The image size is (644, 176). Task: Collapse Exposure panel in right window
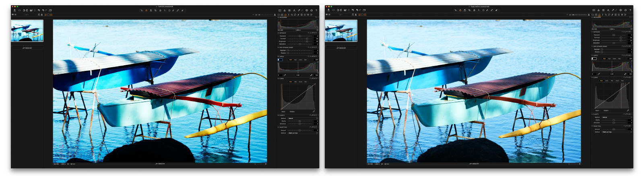[592, 32]
